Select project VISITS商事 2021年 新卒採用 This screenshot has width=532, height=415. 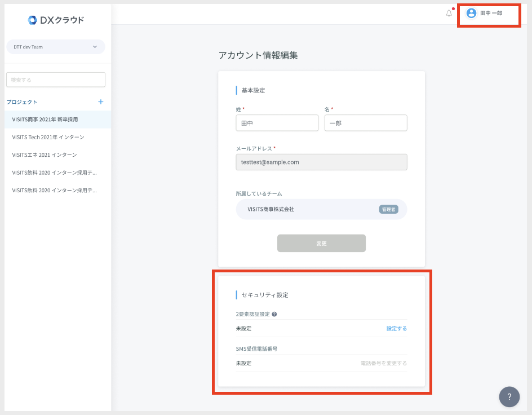(x=57, y=120)
